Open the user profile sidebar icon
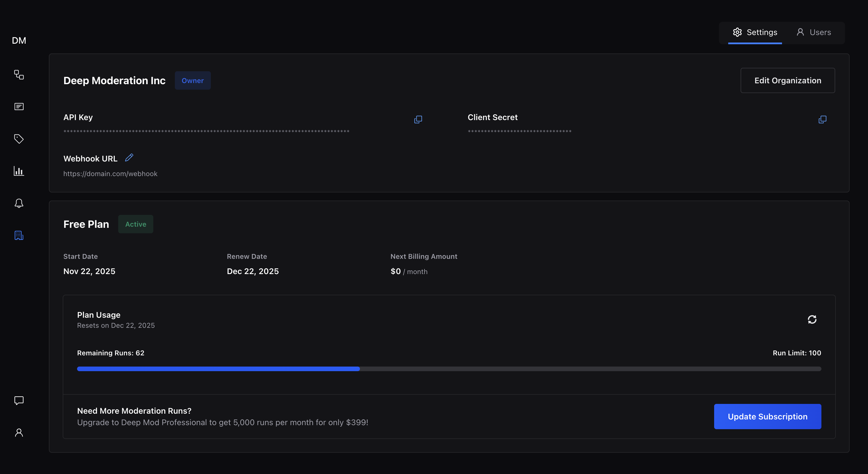Screen dimensions: 868x474 (x=19, y=433)
